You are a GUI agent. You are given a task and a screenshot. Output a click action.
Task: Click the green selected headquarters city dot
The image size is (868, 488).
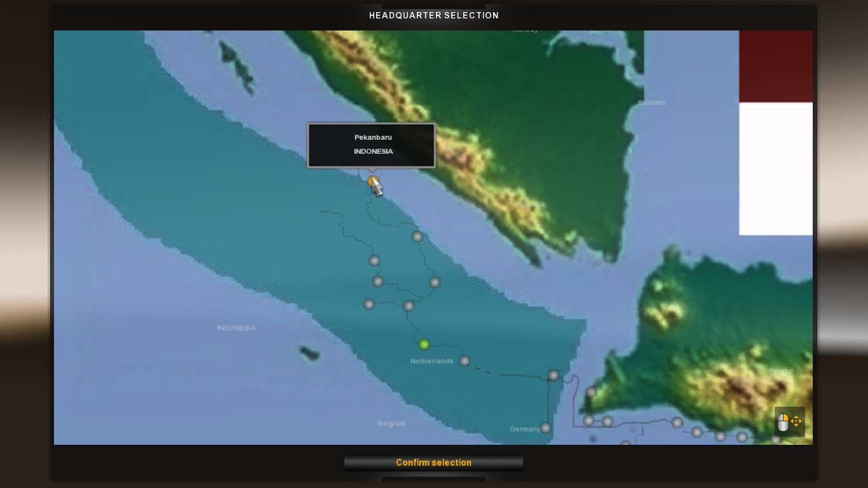tap(424, 344)
